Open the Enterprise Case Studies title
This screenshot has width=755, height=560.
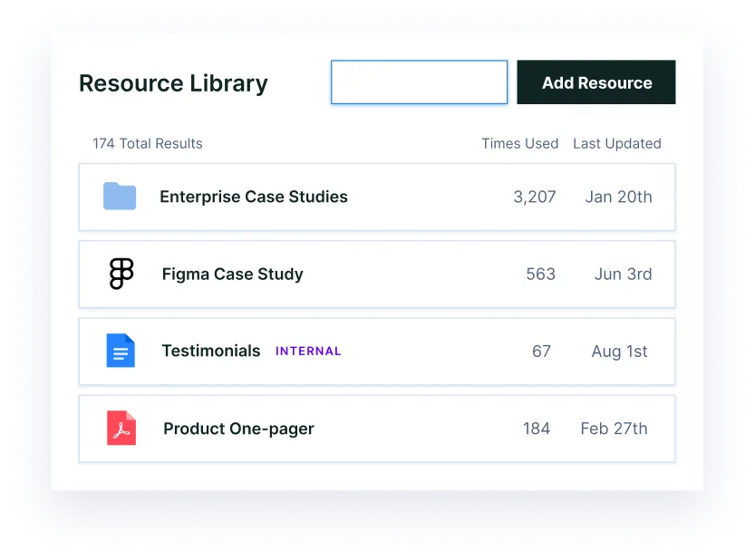coord(254,197)
